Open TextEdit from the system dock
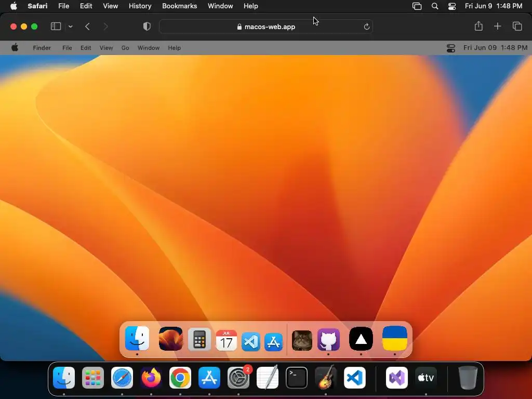 tap(268, 377)
